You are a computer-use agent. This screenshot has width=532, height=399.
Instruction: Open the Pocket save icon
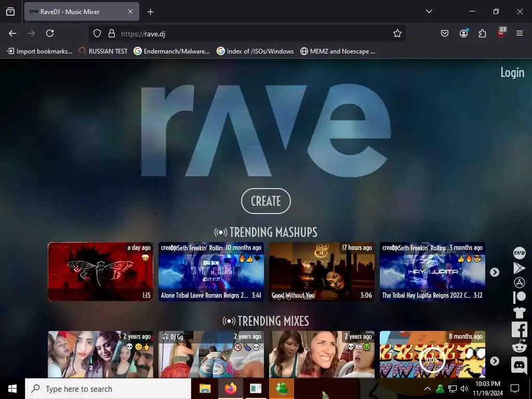(x=445, y=33)
